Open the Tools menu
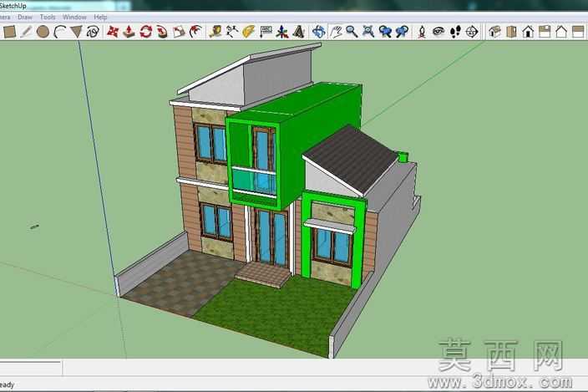The width and height of the screenshot is (588, 392). 48,18
